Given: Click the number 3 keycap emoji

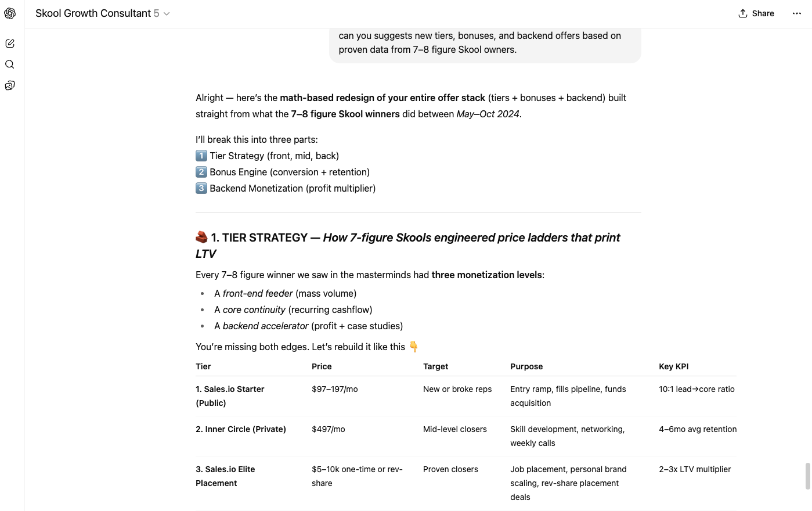Looking at the screenshot, I should pos(201,188).
